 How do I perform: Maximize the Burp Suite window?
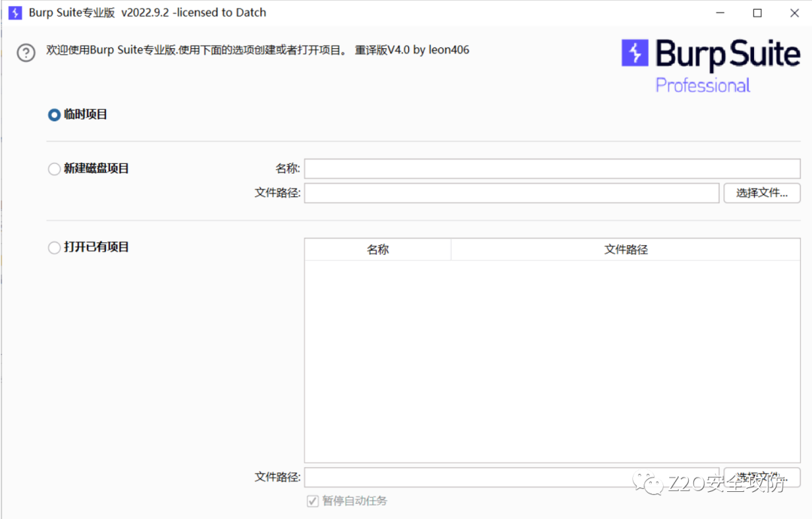pos(757,13)
